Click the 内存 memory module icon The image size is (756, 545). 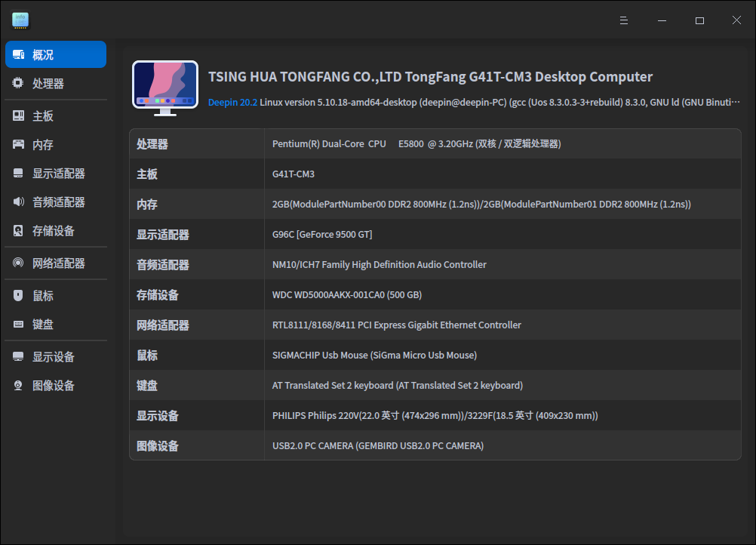pyautogui.click(x=18, y=144)
